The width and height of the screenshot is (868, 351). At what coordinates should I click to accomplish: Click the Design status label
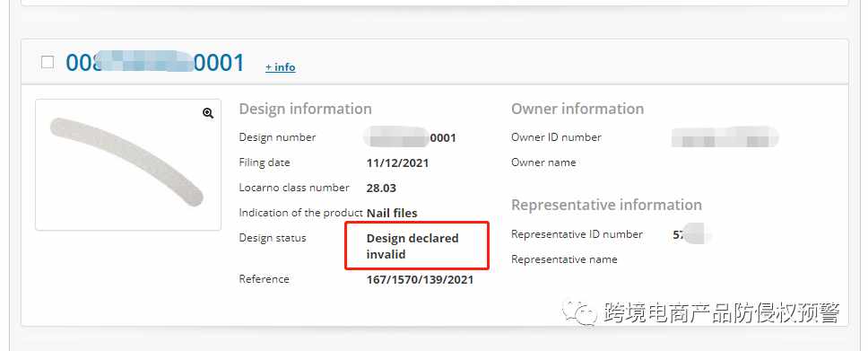pos(273,238)
